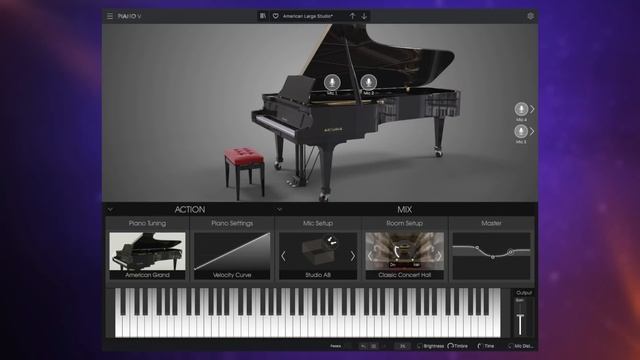Click the red piano bench
Screen dimensions: 640x360
click(x=244, y=173)
